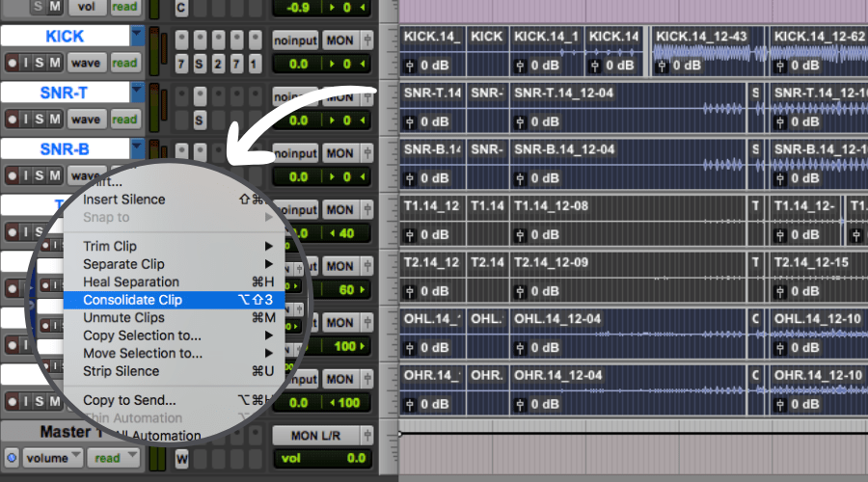The image size is (868, 482).
Task: Open Separate Clip submenu
Action: click(x=174, y=264)
